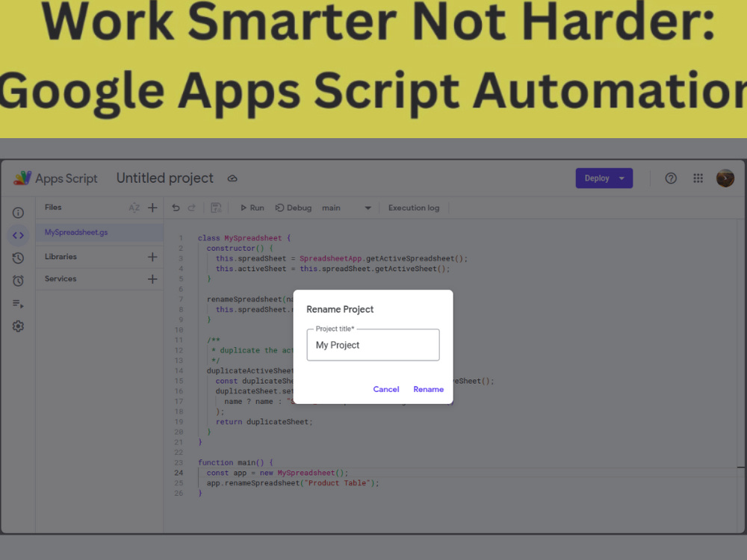The height and width of the screenshot is (560, 747).
Task: Sort files alphabetically with AZ icon
Action: [x=134, y=208]
